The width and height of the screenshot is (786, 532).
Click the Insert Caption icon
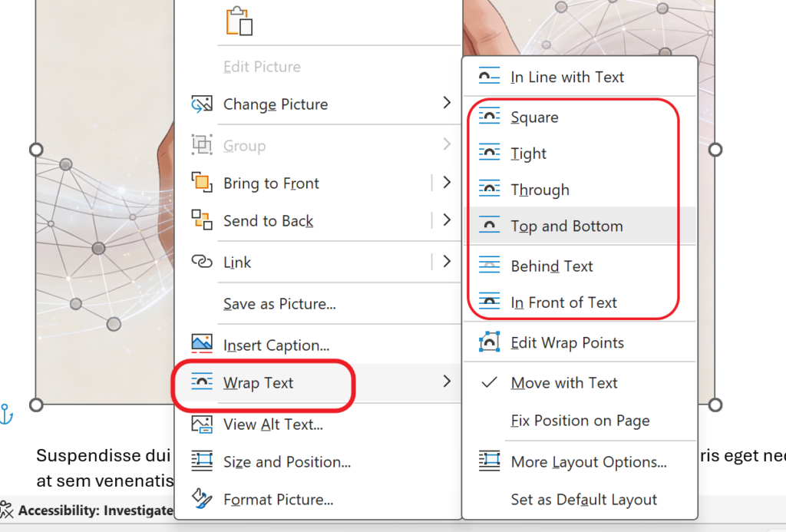(x=202, y=345)
